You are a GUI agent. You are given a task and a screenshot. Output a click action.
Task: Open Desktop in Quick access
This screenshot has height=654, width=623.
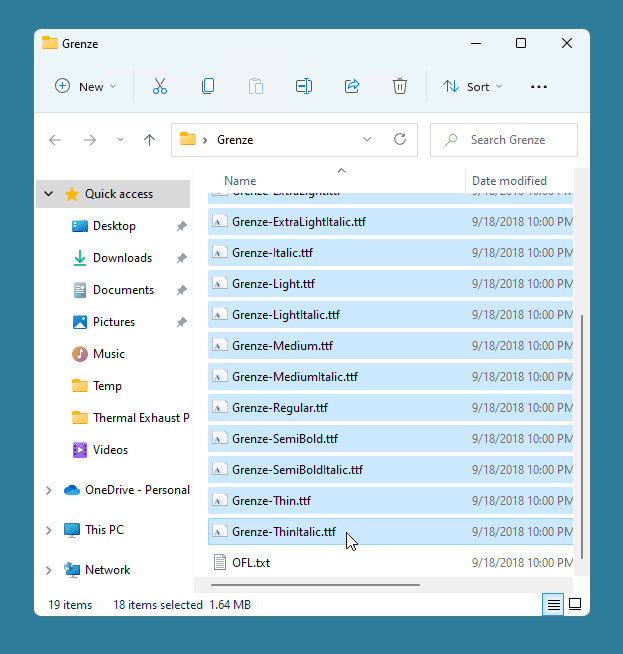pos(114,226)
